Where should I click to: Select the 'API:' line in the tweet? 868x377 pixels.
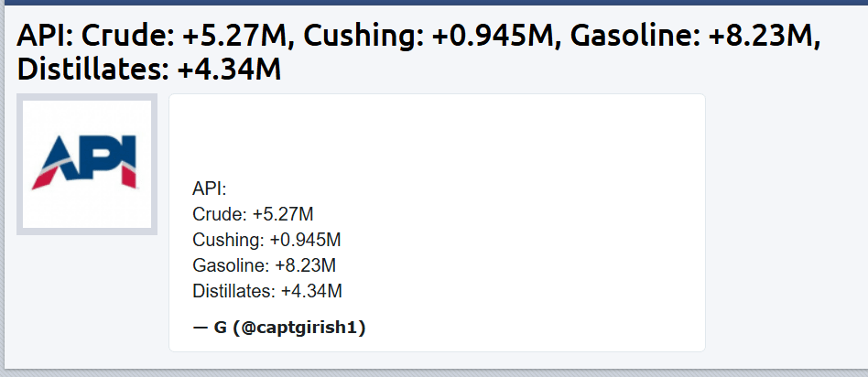(210, 188)
